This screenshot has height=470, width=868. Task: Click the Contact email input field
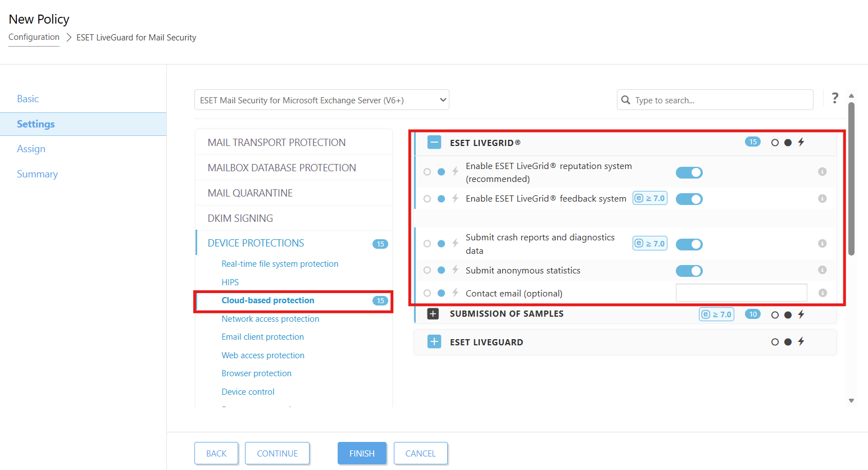pyautogui.click(x=741, y=293)
